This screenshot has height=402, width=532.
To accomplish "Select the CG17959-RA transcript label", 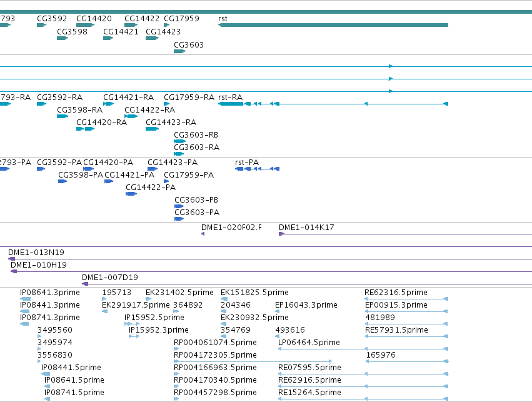I will [189, 98].
